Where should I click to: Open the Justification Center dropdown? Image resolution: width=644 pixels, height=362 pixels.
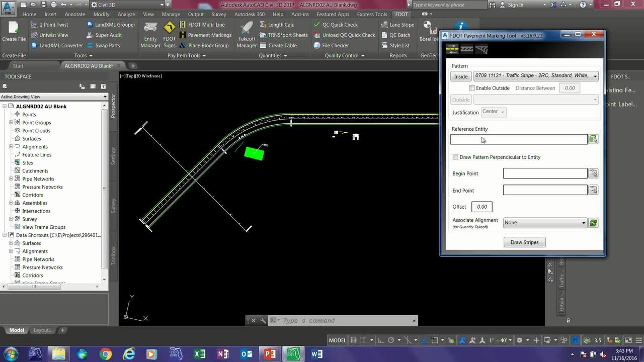[494, 112]
